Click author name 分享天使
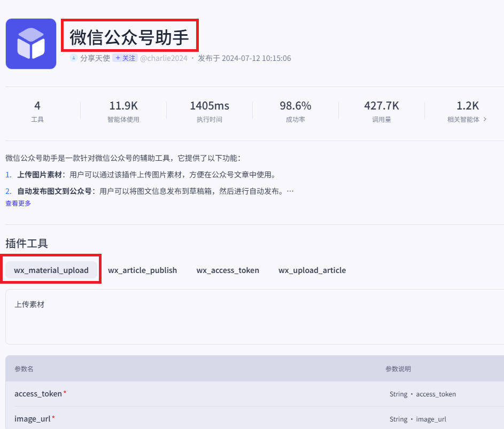 tap(95, 58)
